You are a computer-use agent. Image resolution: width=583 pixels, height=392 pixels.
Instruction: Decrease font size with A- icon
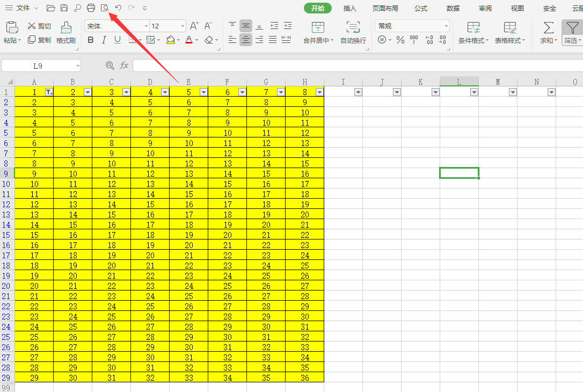click(x=208, y=26)
